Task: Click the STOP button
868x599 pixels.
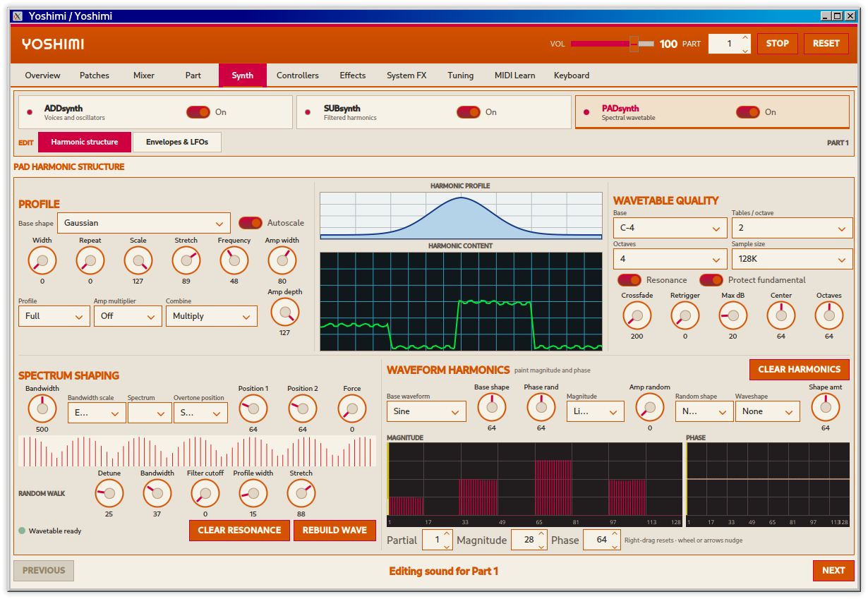Action: click(778, 44)
